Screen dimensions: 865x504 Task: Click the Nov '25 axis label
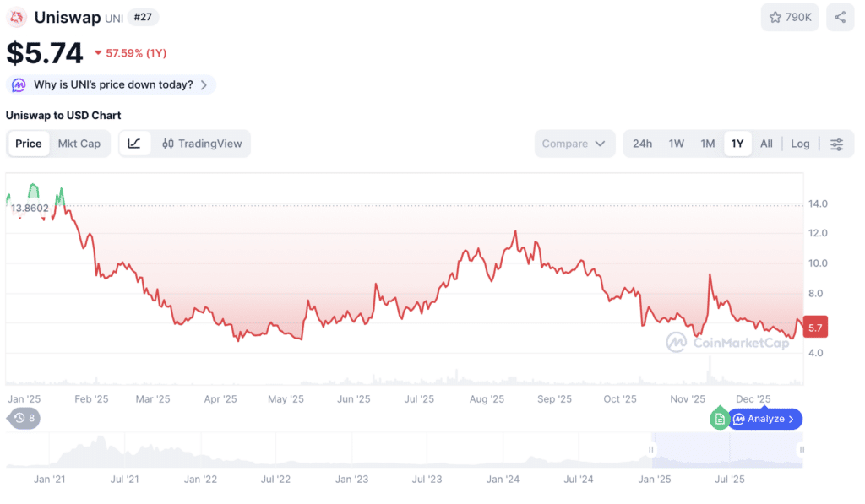pos(688,398)
